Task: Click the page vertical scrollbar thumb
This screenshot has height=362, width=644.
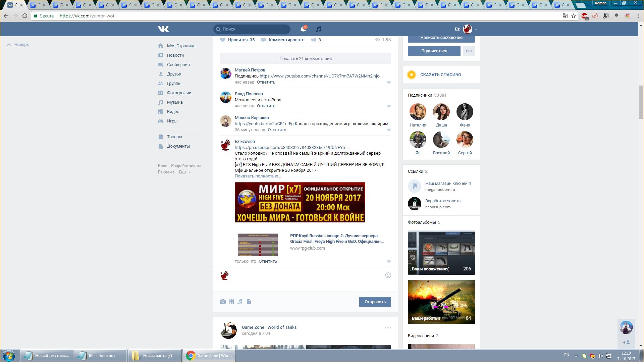Action: pyautogui.click(x=641, y=102)
